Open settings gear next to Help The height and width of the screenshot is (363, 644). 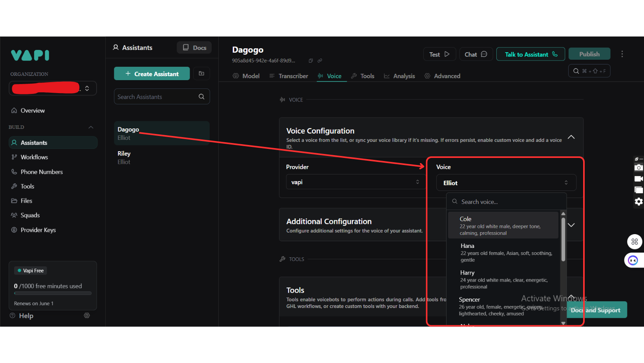pyautogui.click(x=87, y=315)
